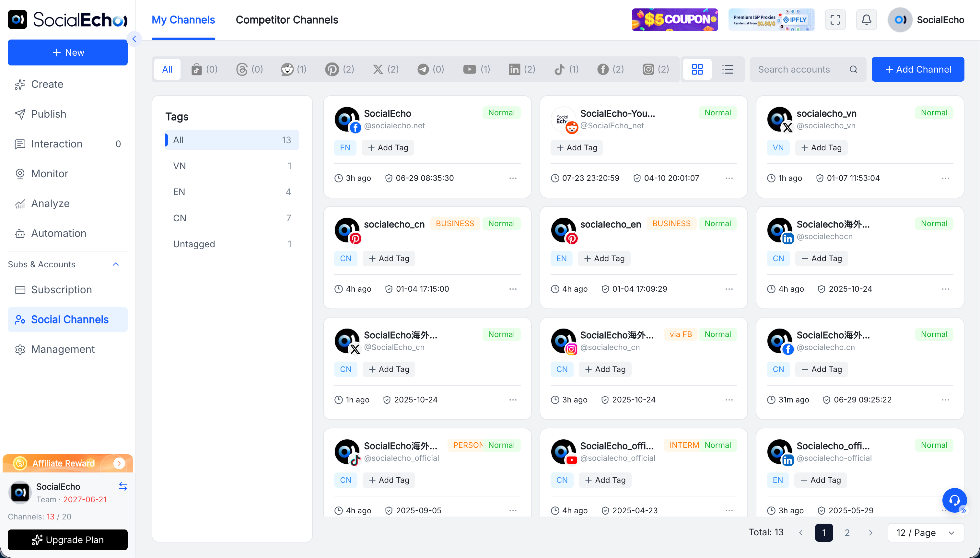This screenshot has width=980, height=558.
Task: Open the customer support headset chat
Action: click(954, 500)
